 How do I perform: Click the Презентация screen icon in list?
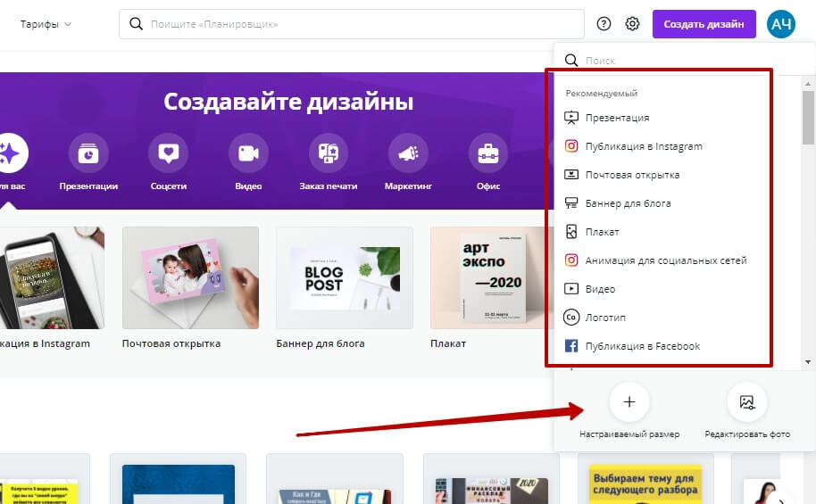tap(571, 118)
